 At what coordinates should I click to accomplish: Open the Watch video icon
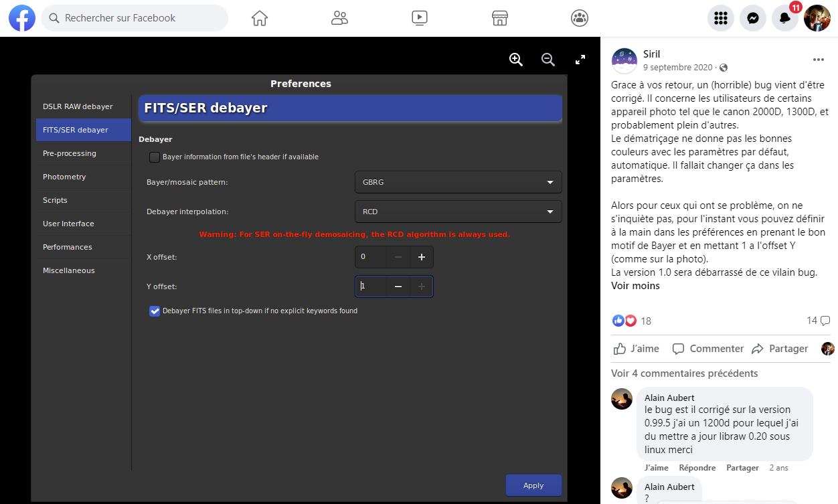(420, 18)
